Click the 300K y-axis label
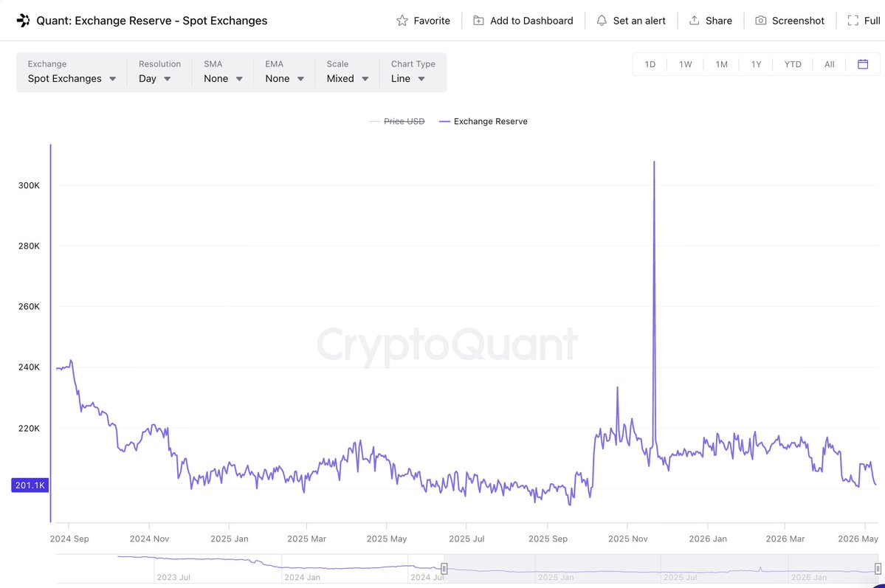 (29, 186)
